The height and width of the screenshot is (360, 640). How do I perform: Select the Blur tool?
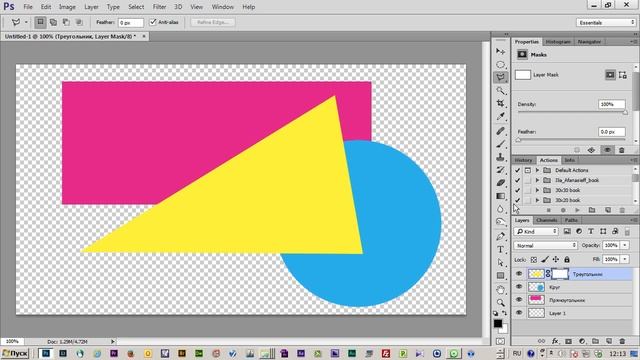[x=500, y=209]
